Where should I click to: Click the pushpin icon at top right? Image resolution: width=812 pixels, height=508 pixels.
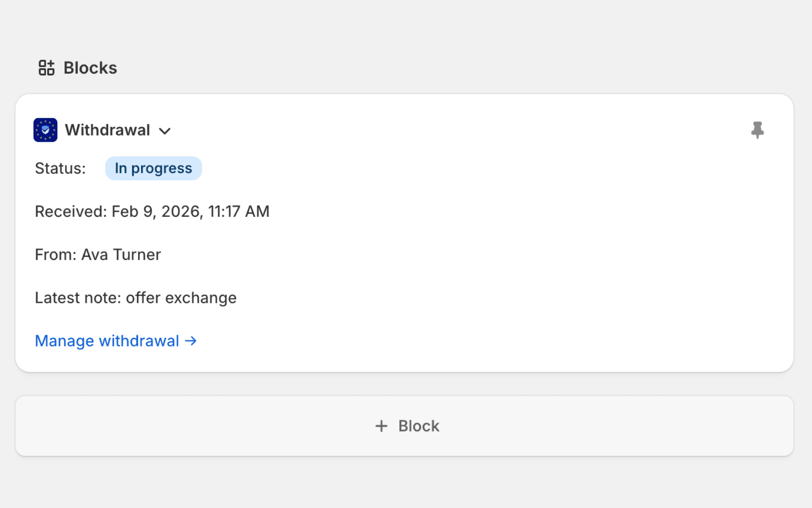point(757,130)
